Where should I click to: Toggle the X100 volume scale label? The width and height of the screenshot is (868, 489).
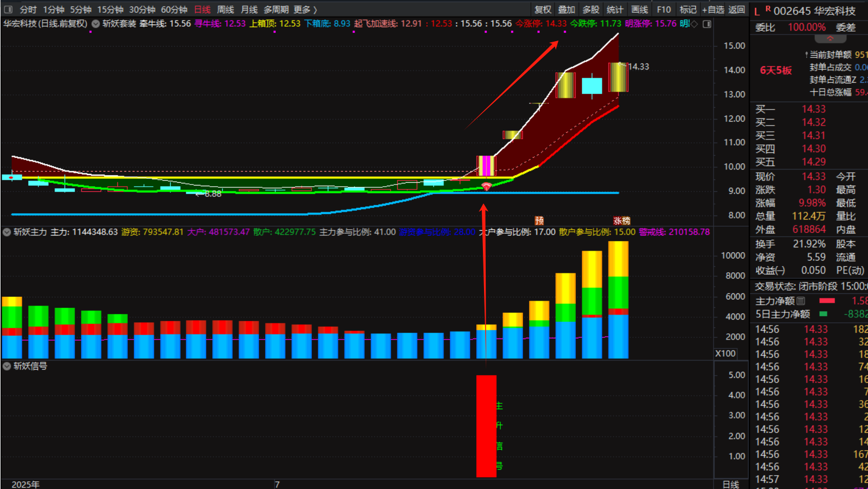click(x=725, y=353)
